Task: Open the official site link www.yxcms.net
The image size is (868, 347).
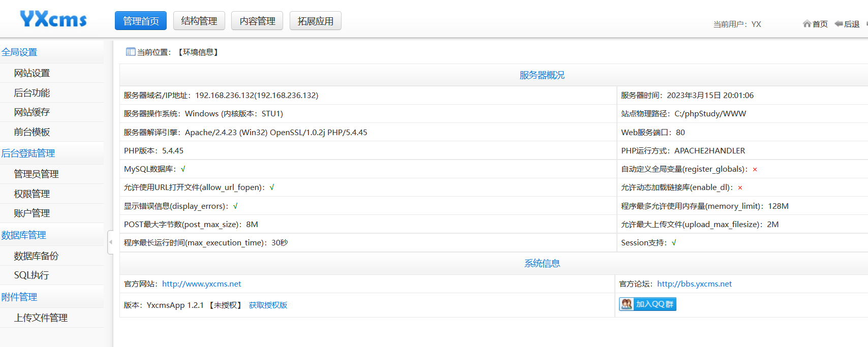Action: [201, 284]
